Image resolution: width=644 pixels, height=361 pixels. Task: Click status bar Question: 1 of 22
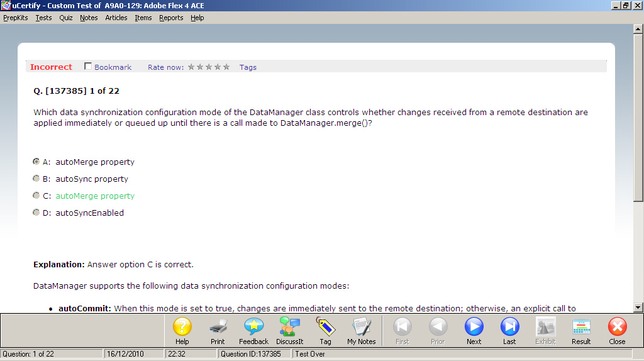(28, 353)
